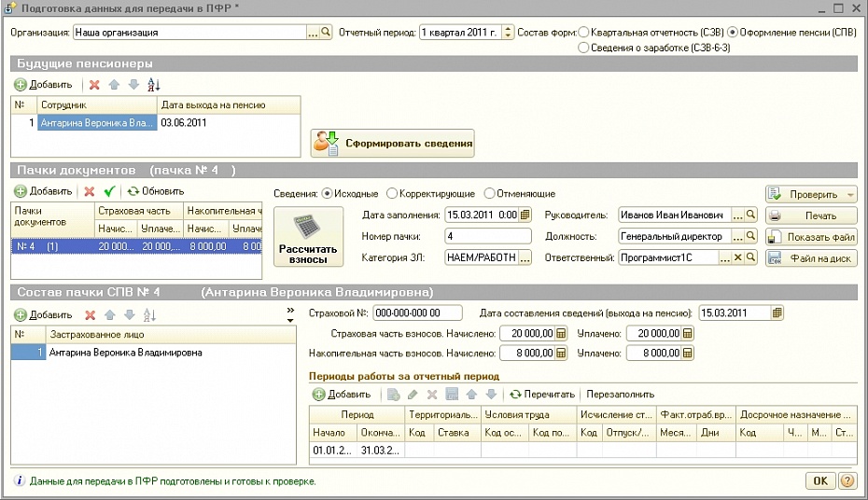Open organization selection ellipsis button
The height and width of the screenshot is (500, 868).
[313, 32]
